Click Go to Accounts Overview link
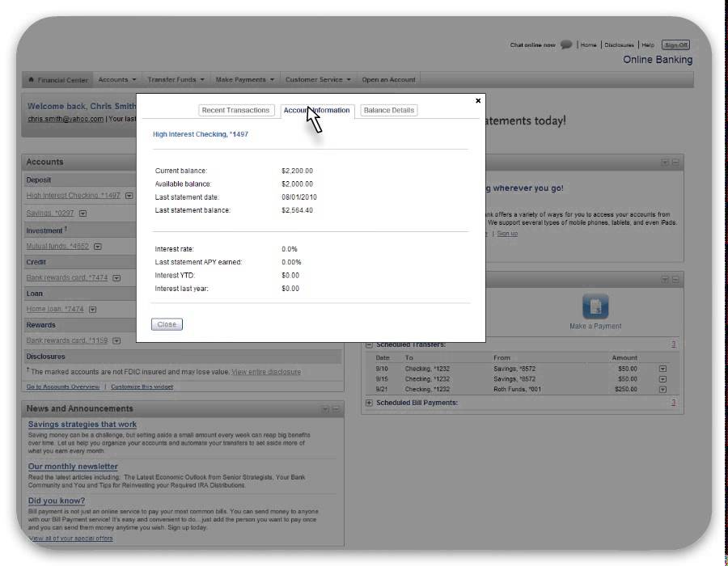 click(62, 387)
